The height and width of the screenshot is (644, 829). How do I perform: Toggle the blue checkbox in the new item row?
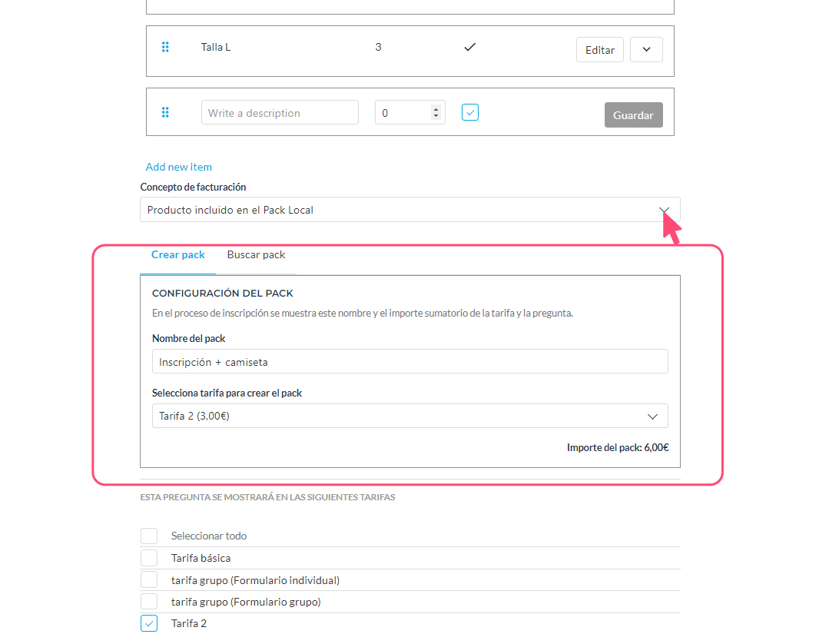coord(470,113)
